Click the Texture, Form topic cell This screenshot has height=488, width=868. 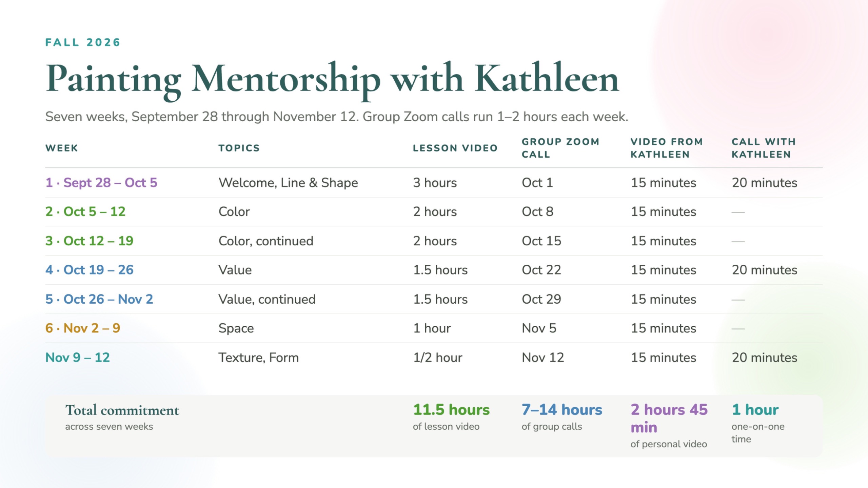258,358
